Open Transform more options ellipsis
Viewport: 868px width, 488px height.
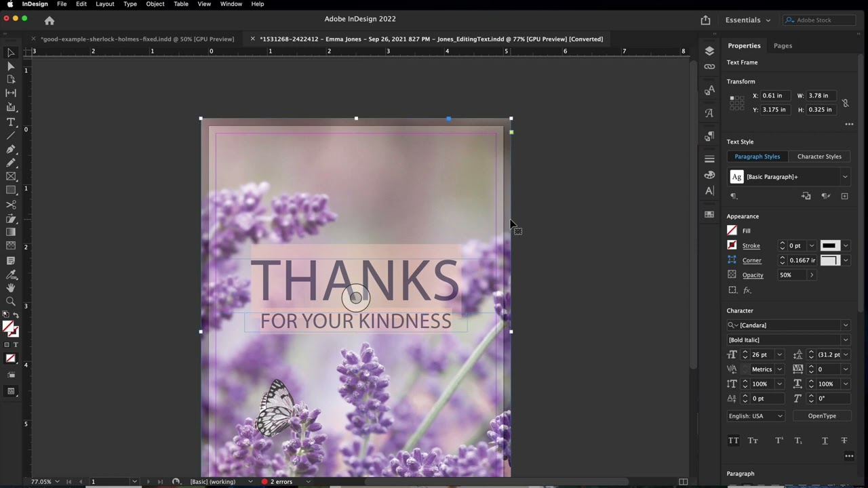[x=849, y=125]
